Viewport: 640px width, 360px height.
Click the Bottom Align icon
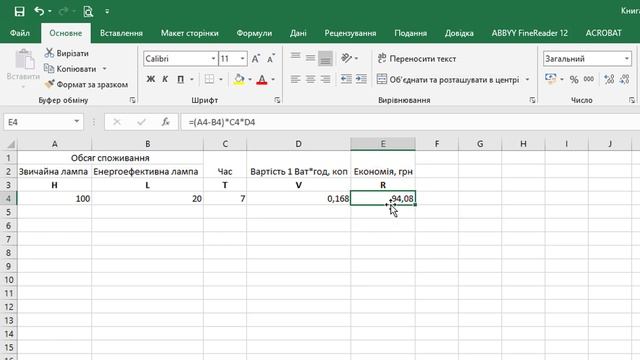point(325,58)
